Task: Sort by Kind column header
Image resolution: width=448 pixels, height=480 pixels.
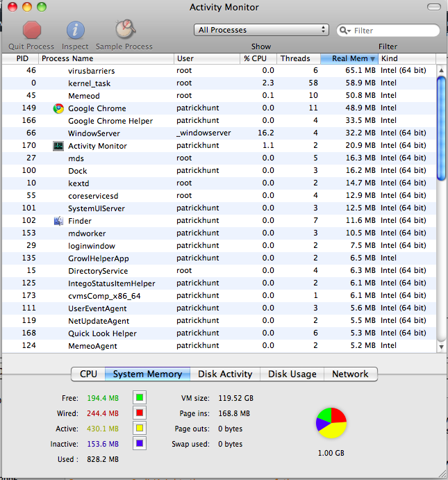Action: (x=407, y=58)
